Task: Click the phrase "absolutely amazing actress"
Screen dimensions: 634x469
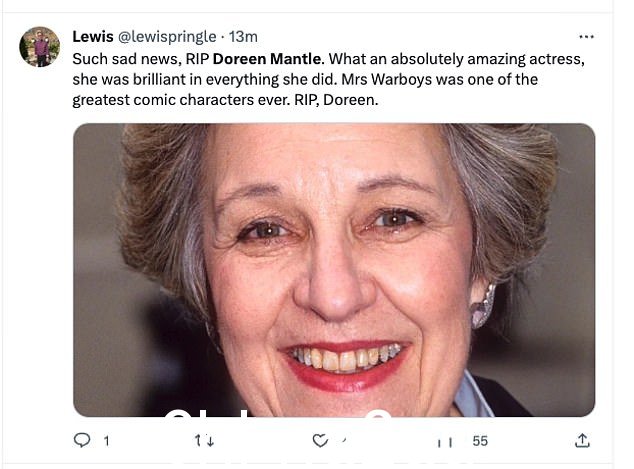Action: 487,59
